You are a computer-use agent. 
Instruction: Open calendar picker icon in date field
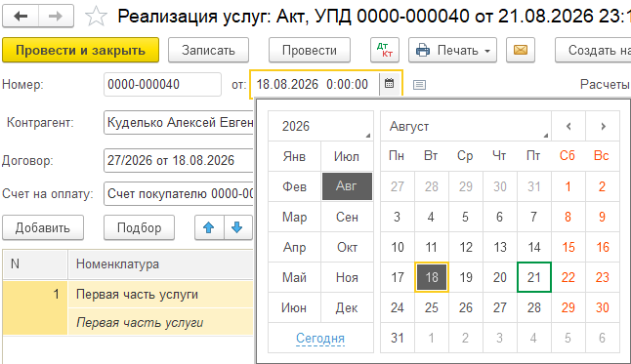389,84
